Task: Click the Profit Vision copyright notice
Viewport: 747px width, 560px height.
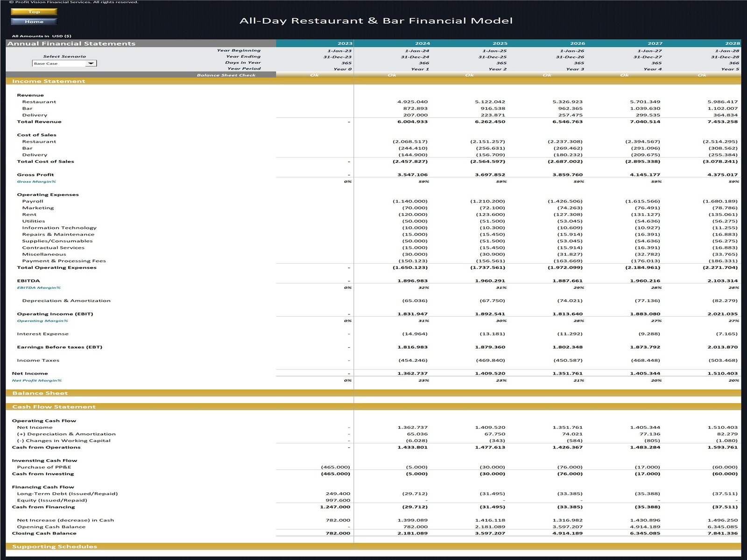Action: tap(75, 2)
